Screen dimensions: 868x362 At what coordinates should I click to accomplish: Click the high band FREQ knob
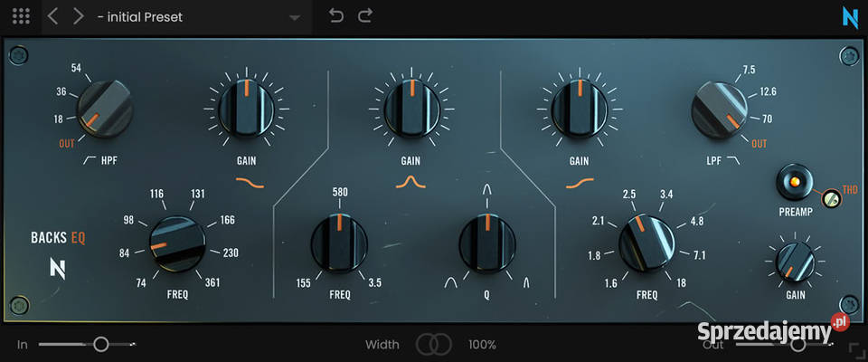click(646, 243)
